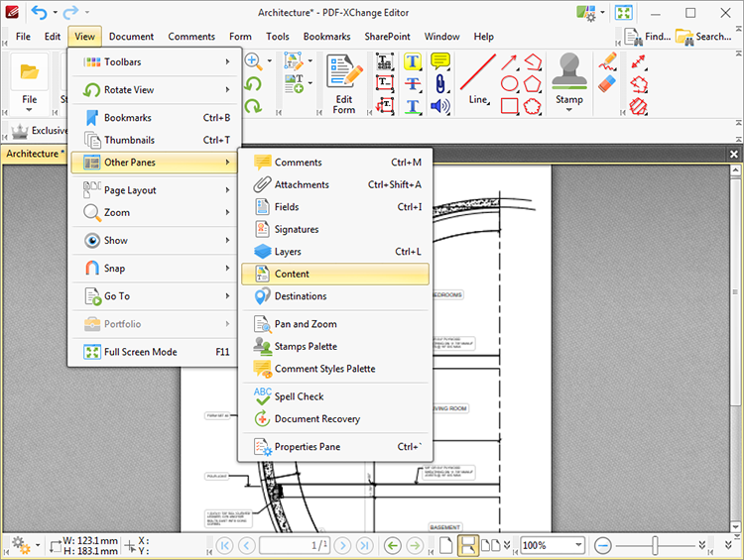Choose the Fields pane option

(335, 207)
